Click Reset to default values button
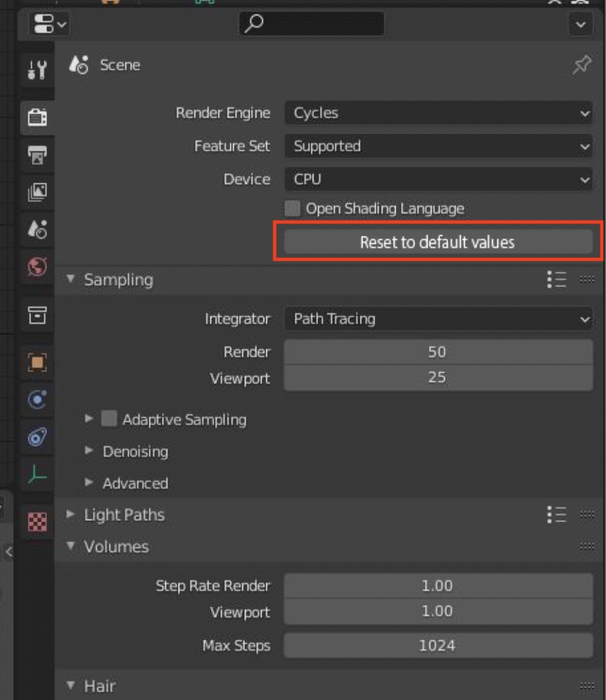 [439, 242]
